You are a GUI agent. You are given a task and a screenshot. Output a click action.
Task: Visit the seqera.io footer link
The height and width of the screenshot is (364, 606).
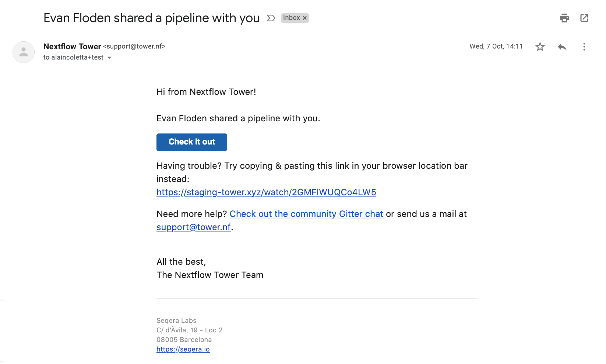[x=183, y=349]
